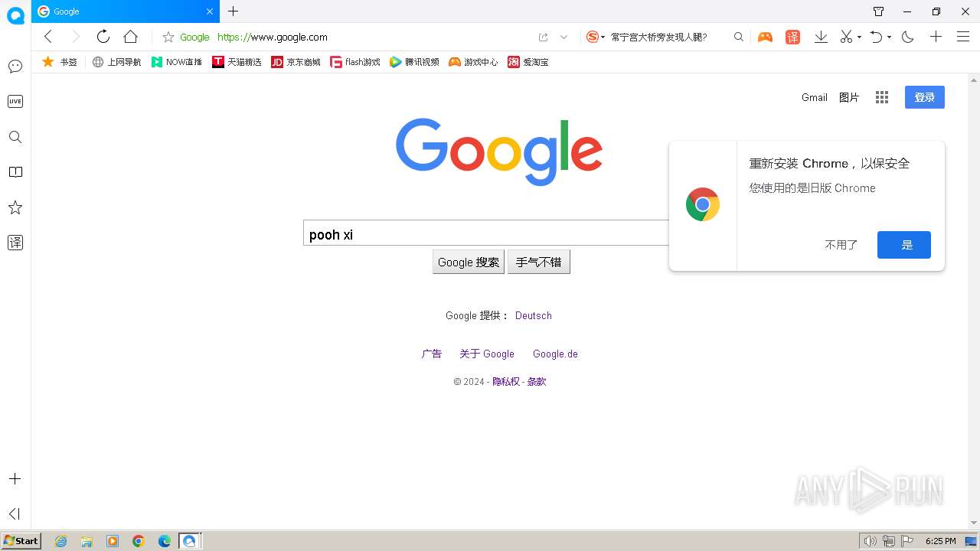
Task: Open sidebar LIVE icon
Action: (15, 101)
